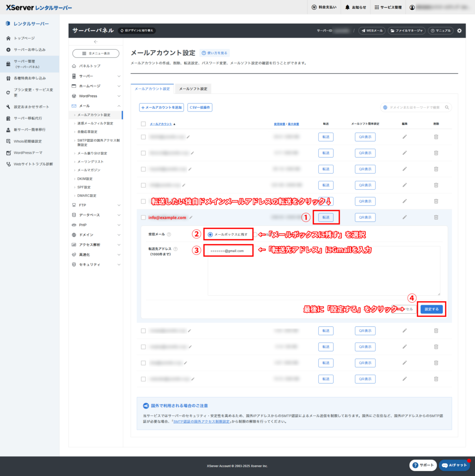The image size is (475, 476).
Task: Click the blue 設定する button
Action: [x=431, y=309]
